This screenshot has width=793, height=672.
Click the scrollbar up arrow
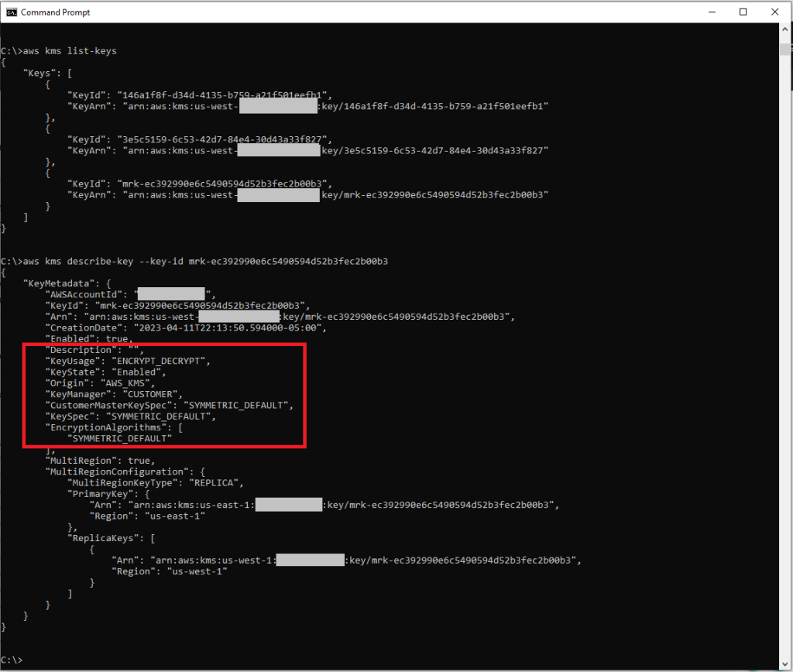[x=785, y=29]
